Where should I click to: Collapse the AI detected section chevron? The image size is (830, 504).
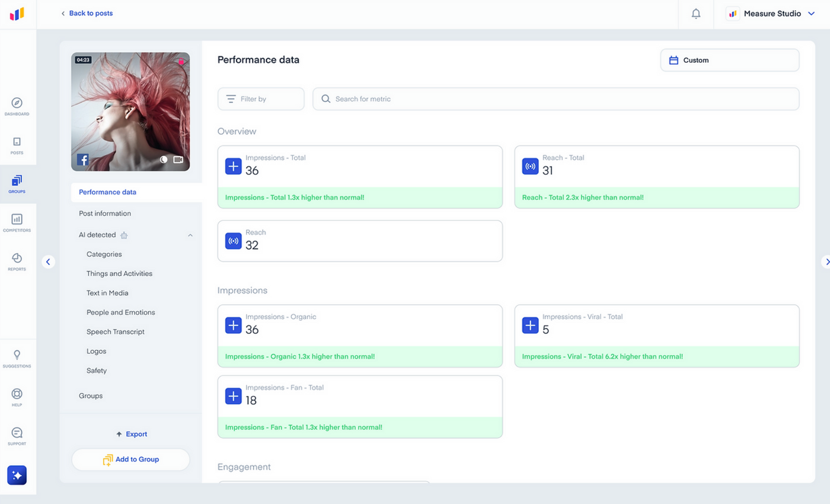click(x=190, y=235)
